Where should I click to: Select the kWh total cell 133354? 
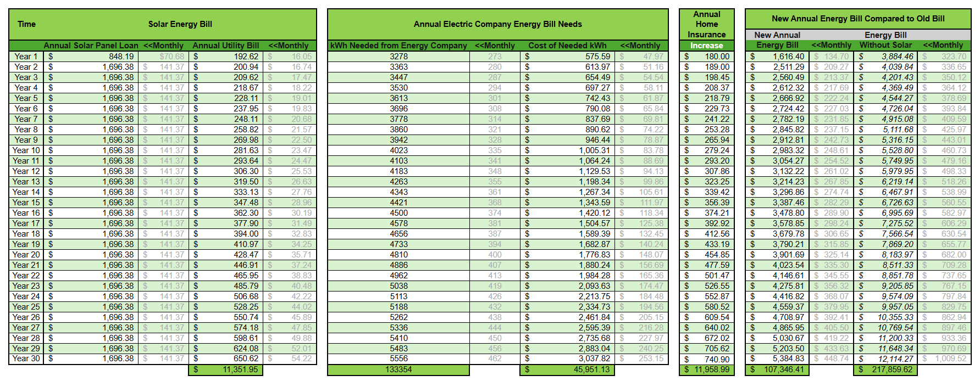[x=398, y=370]
